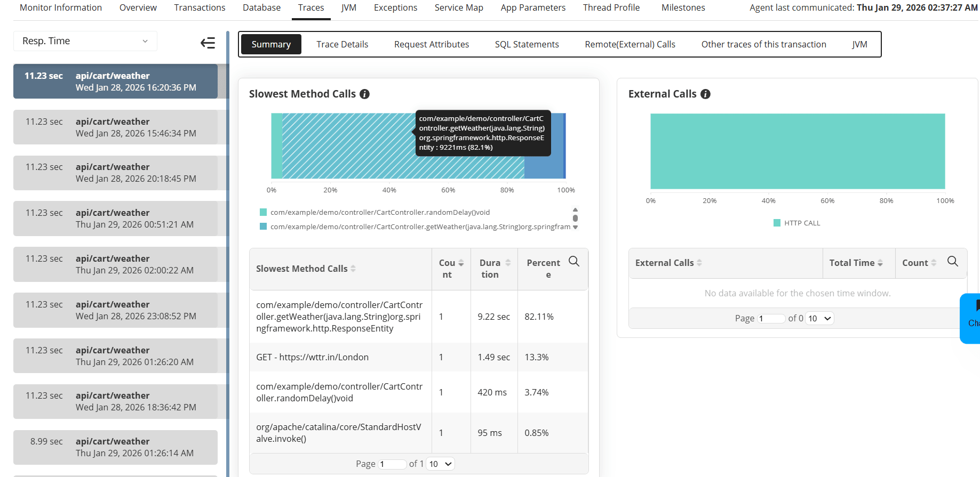Viewport: 980px width, 477px height.
Task: Open the Resp. Time sort dropdown
Action: click(x=85, y=41)
